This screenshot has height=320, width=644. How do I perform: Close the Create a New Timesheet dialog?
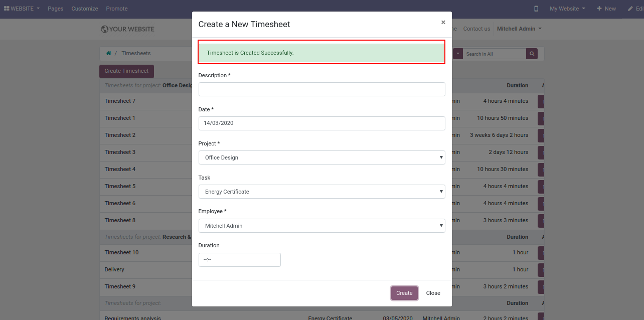tap(443, 22)
